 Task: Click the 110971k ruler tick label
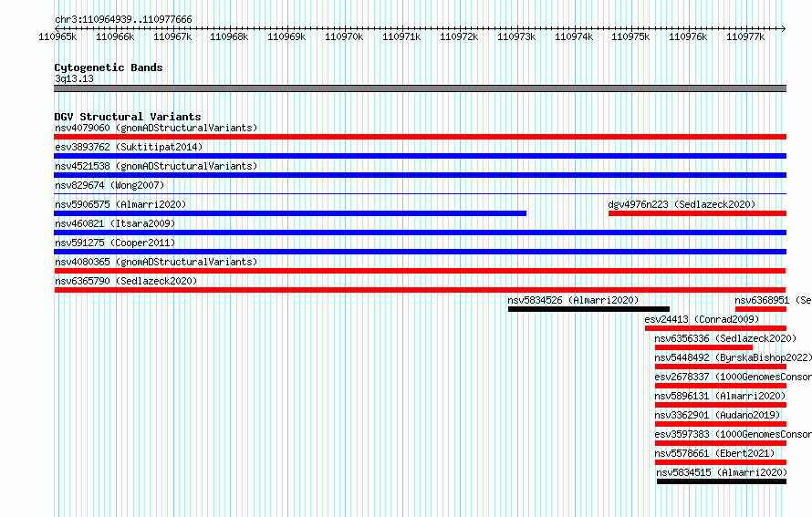pos(401,36)
